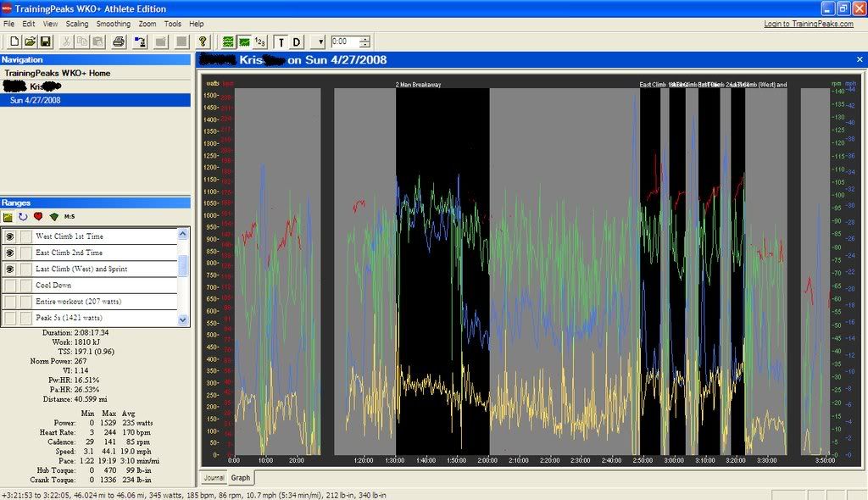868x500 pixels.
Task: Hide Last Climb (West) and Sprint range
Action: coord(10,269)
